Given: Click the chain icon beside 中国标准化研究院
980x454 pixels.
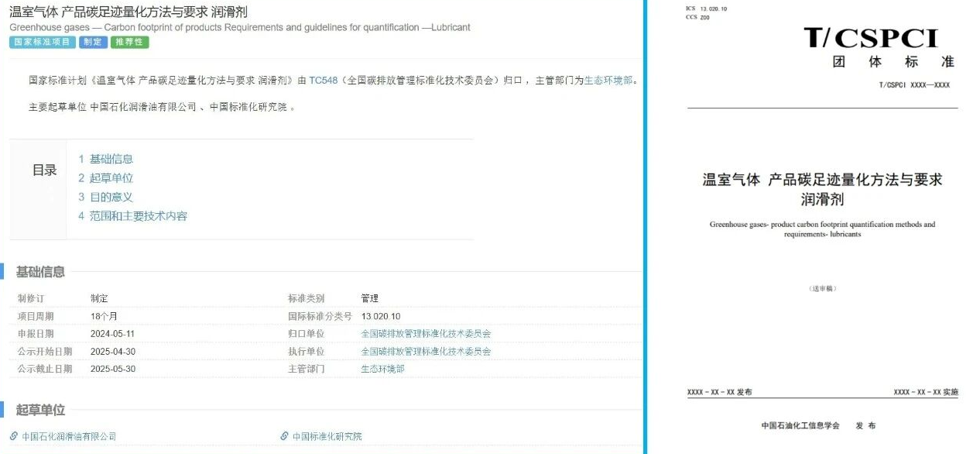Looking at the screenshot, I should coord(285,436).
